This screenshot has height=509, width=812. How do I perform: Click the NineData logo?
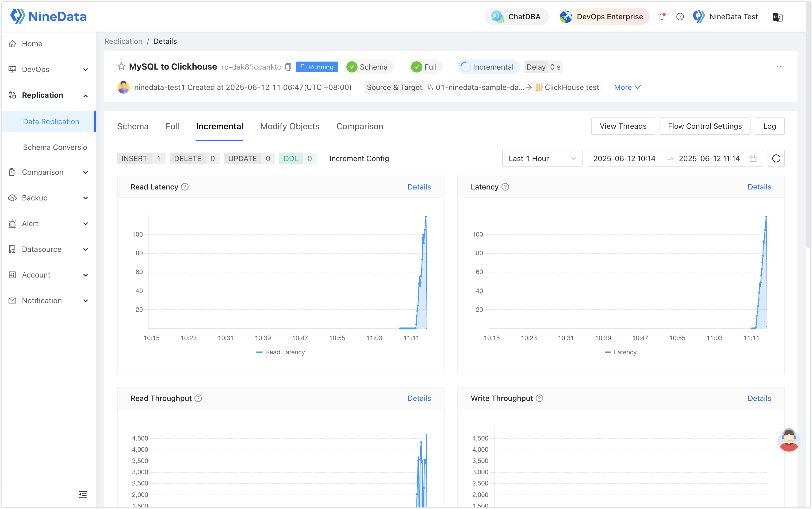(48, 16)
